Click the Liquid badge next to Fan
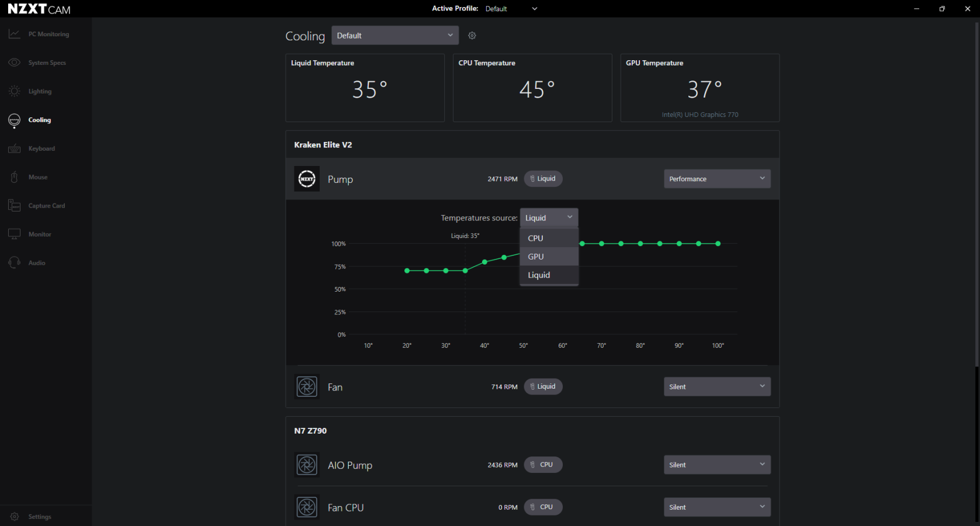The image size is (980, 526). point(543,387)
